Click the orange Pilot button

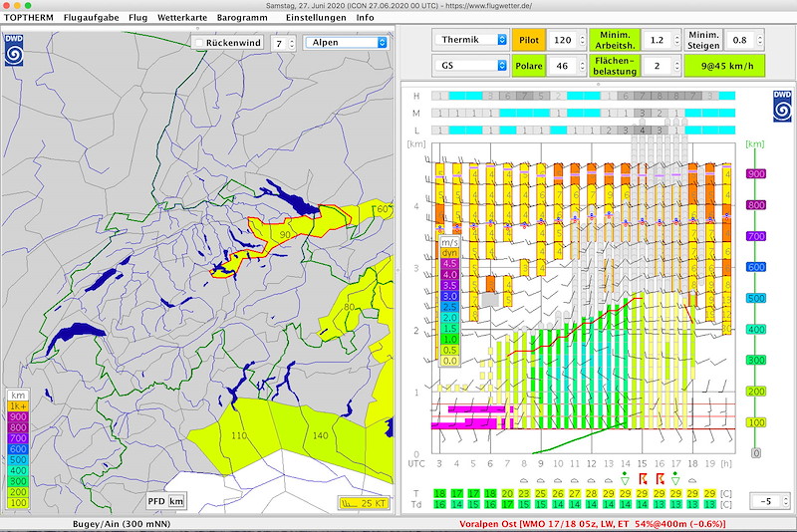point(529,40)
